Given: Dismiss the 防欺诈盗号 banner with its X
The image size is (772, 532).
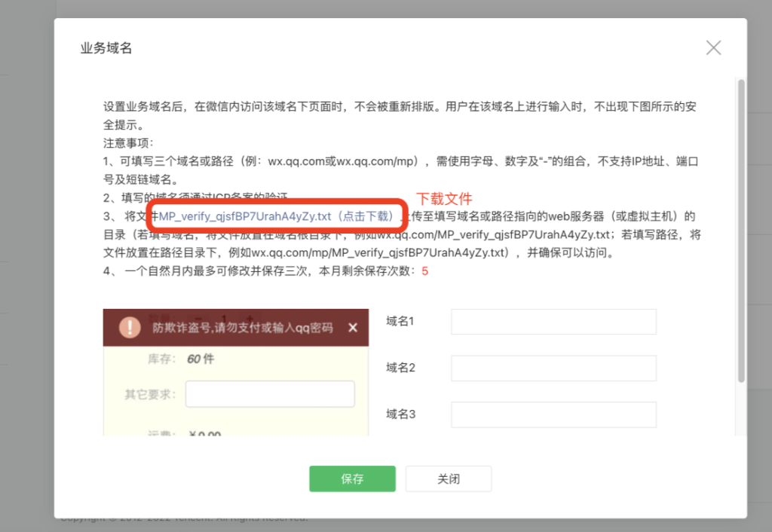Looking at the screenshot, I should tap(352, 328).
